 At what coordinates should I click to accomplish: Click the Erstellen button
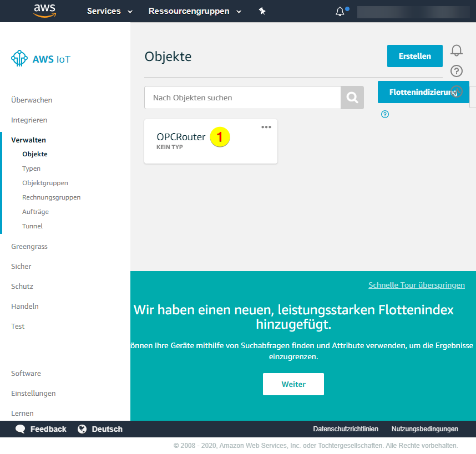414,56
